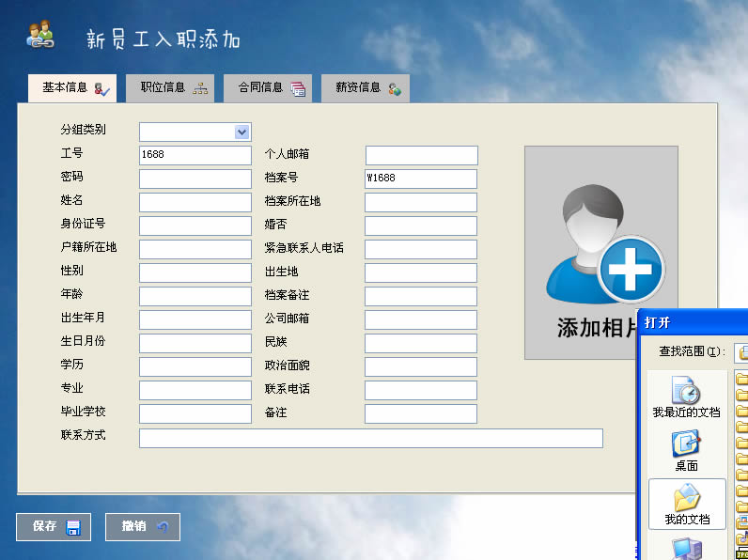Click the employee users icon beside title
The image size is (748, 560).
click(40, 35)
